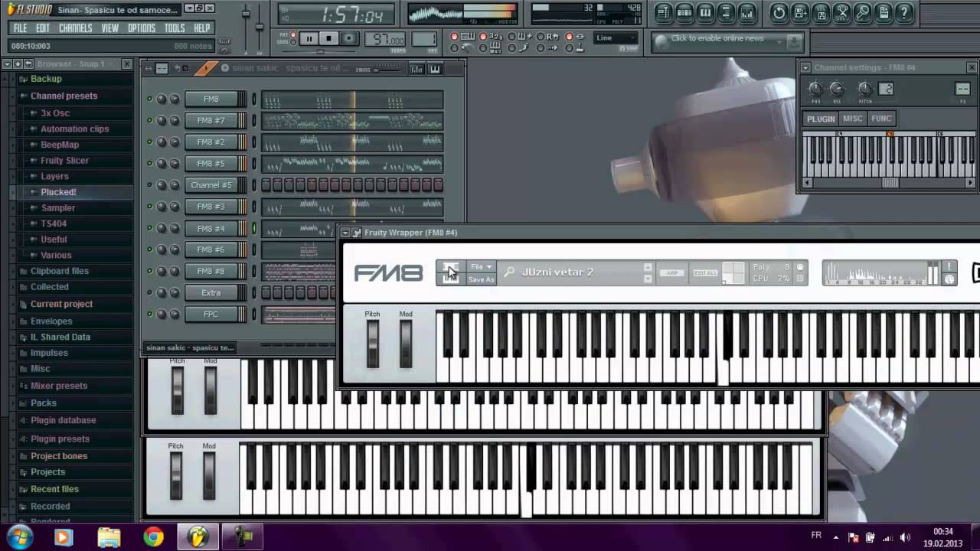
Task: Click the Extra channel button
Action: click(211, 292)
